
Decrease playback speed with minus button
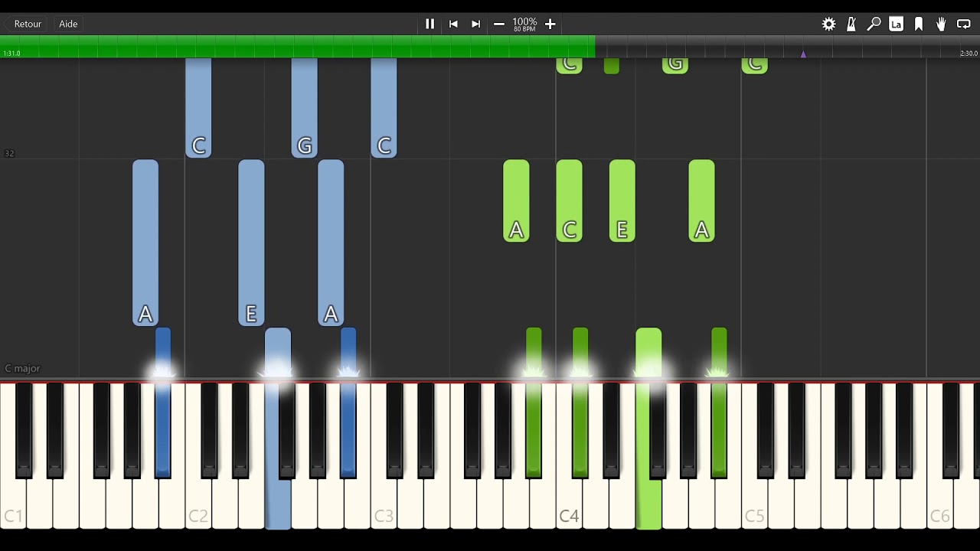tap(499, 24)
